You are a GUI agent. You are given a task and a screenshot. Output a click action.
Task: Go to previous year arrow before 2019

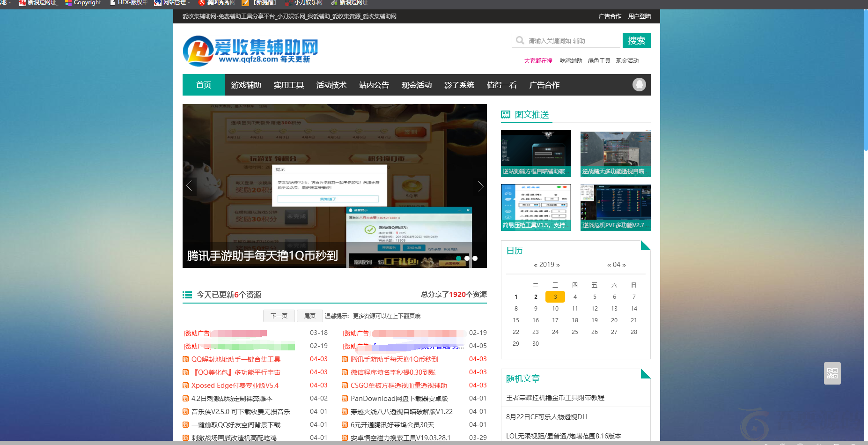(536, 265)
